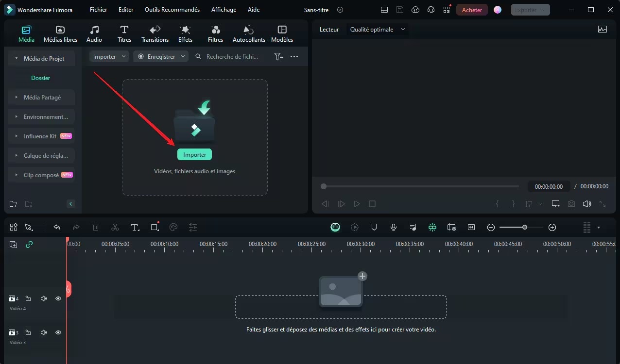Open the Médias libres stock tab

60,33
